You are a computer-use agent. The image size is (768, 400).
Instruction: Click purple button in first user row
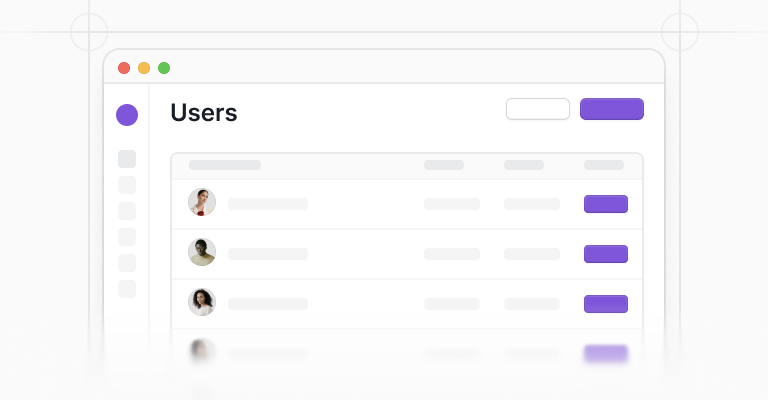606,204
